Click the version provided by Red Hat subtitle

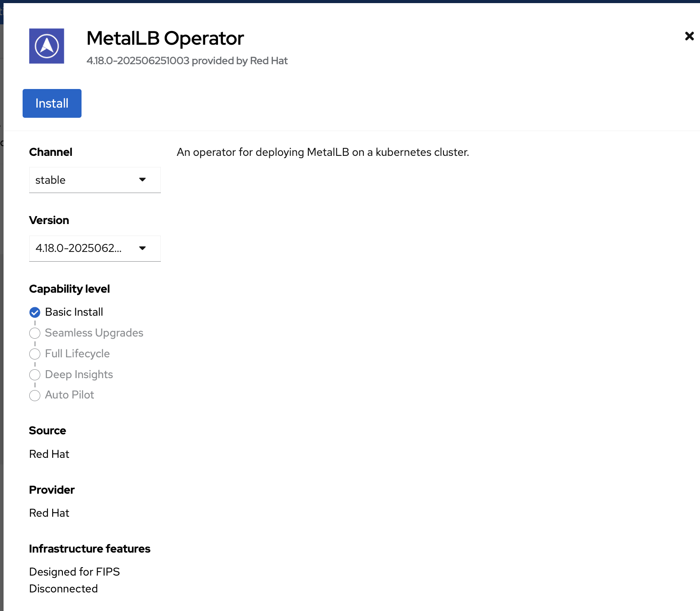[x=187, y=61]
